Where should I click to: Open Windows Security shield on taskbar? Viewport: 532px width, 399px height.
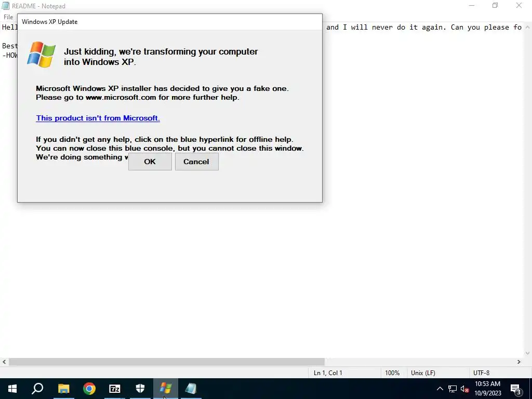coord(140,389)
